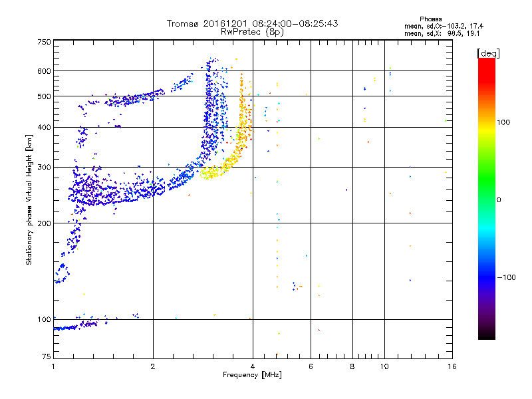532x399 pixels.
Task: Click the colorbar label '-100'
Action: pos(507,277)
